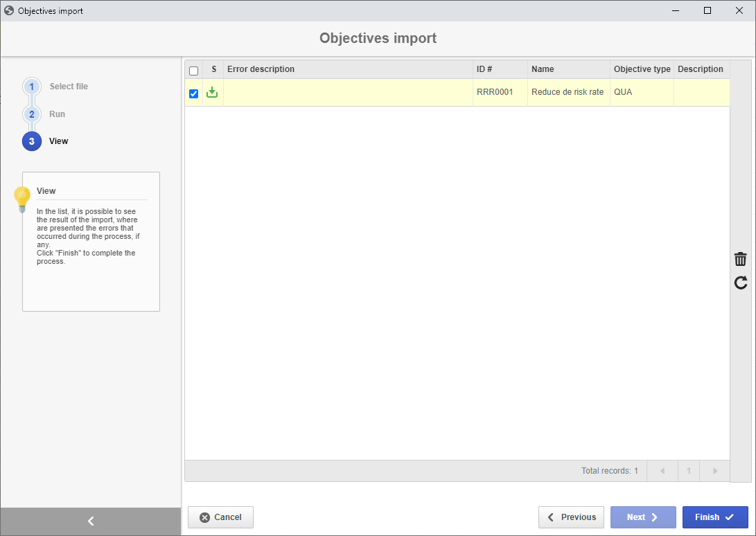Click the 'Total records: 1' text
Viewport: 756px width, 536px height.
point(609,471)
